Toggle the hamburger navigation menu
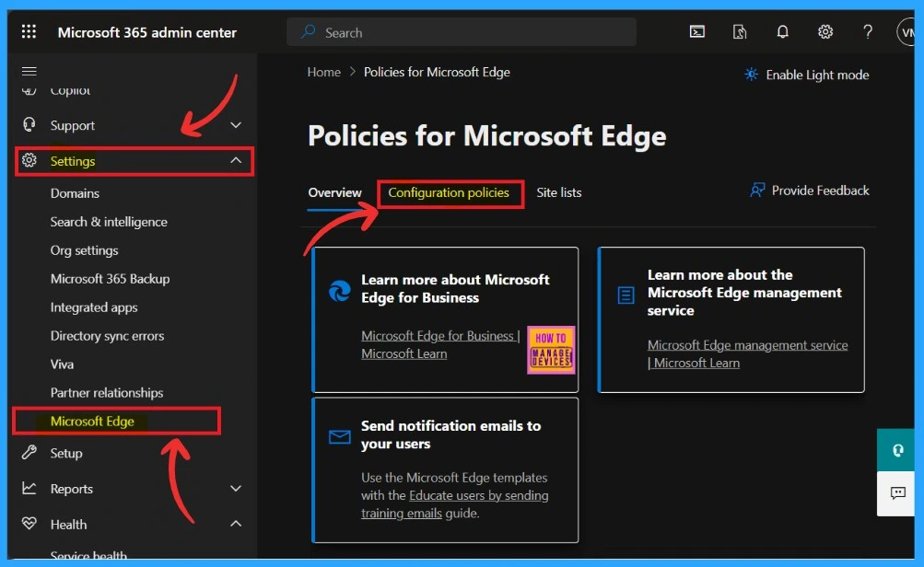Image resolution: width=924 pixels, height=567 pixels. tap(29, 71)
